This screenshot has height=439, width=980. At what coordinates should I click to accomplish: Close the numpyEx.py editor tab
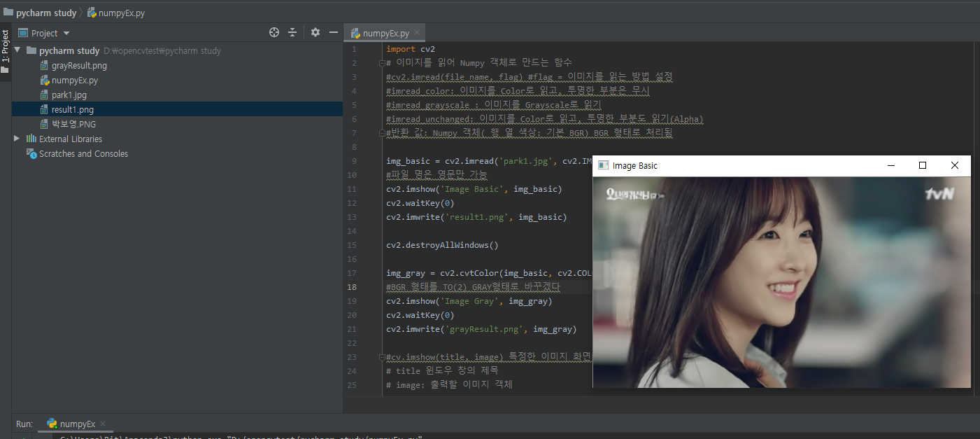[x=418, y=32]
